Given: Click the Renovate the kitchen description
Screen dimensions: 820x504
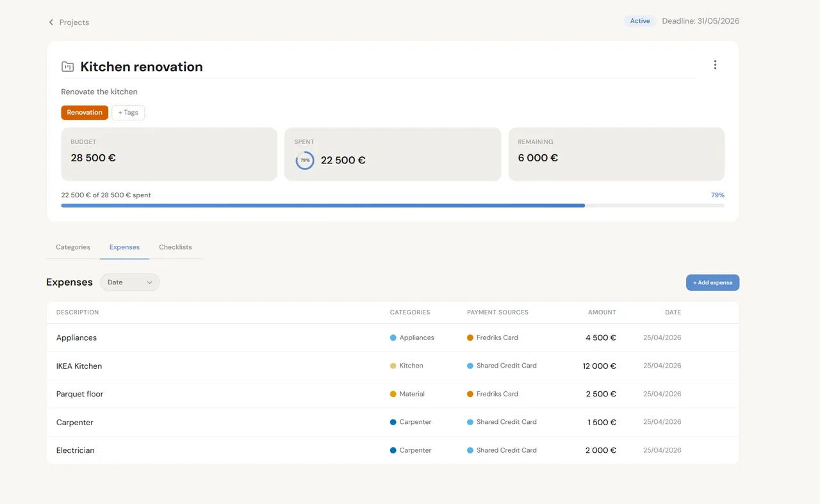Looking at the screenshot, I should click(99, 92).
